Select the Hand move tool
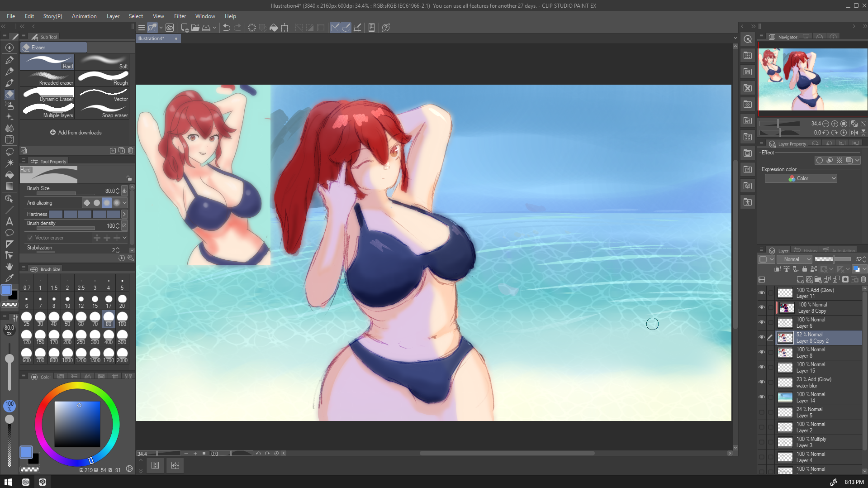This screenshot has width=868, height=488. (x=9, y=267)
